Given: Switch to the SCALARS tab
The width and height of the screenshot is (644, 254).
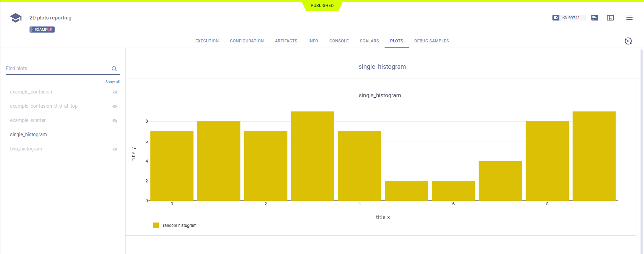Looking at the screenshot, I should click(369, 41).
